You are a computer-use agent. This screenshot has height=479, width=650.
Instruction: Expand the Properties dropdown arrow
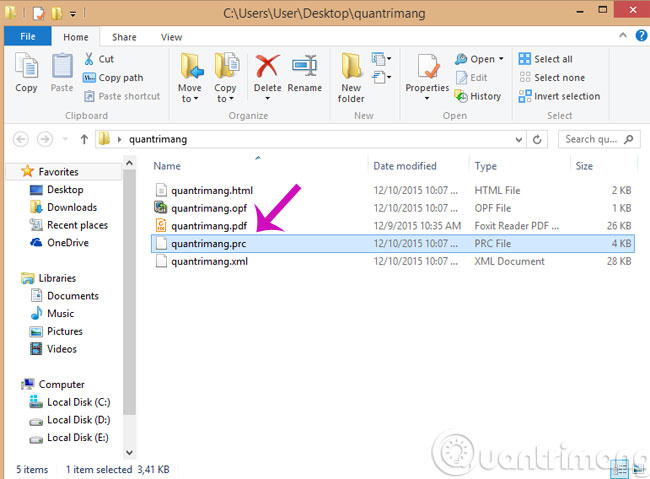coord(427,99)
